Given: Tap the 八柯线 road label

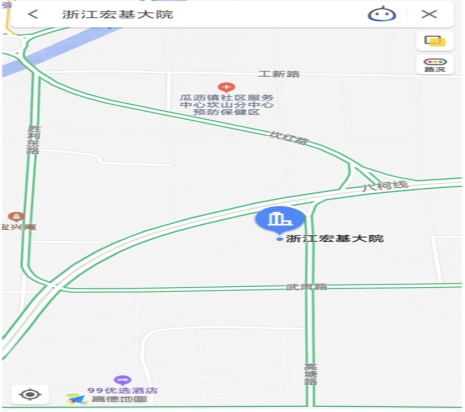Looking at the screenshot, I should click(x=385, y=186).
